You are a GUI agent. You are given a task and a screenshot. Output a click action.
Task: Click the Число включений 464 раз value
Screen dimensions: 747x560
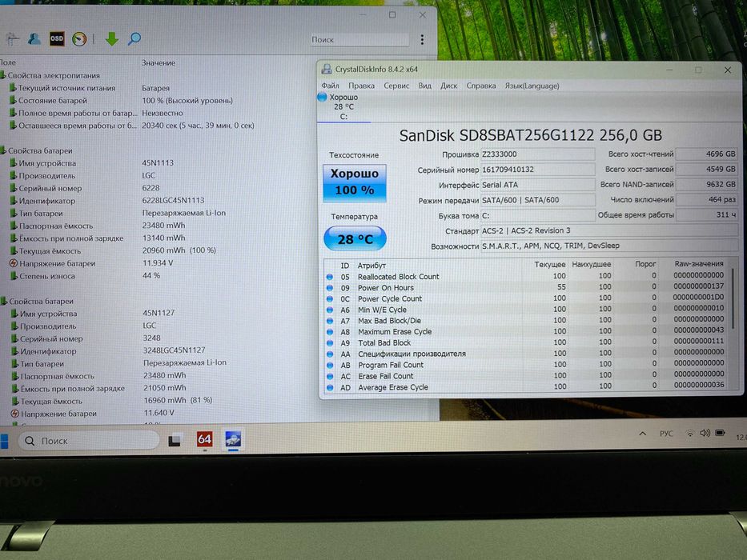[x=707, y=199]
